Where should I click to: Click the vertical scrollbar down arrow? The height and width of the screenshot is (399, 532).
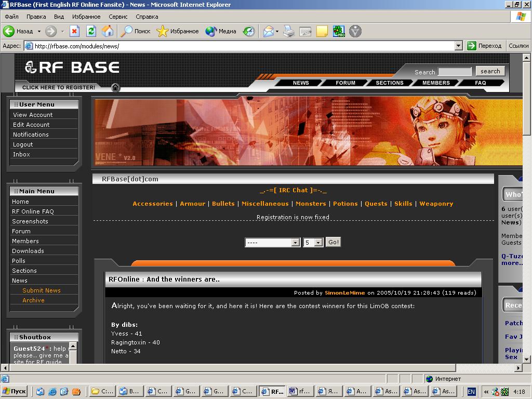(x=526, y=359)
